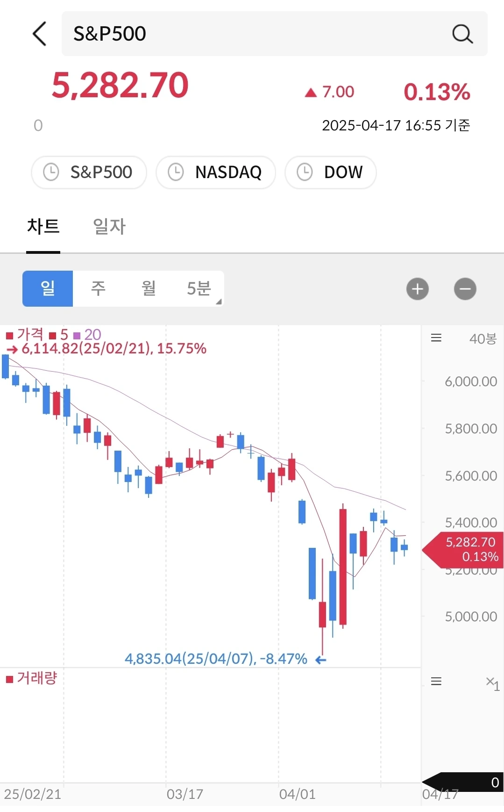
Task: Select the 일 daily interval
Action: (x=48, y=288)
